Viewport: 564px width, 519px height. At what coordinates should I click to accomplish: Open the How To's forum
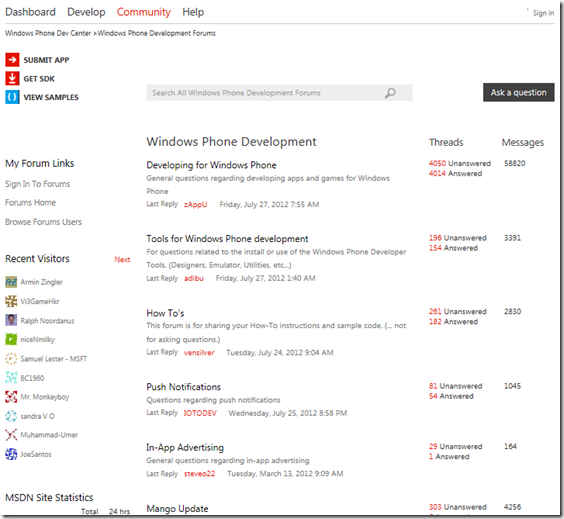165,313
